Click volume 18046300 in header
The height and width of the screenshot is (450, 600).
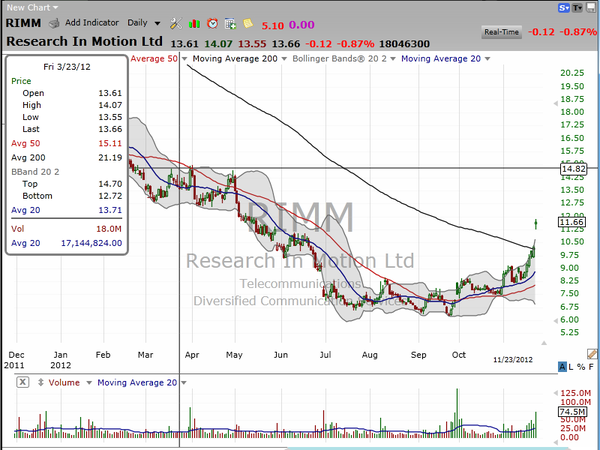(404, 44)
